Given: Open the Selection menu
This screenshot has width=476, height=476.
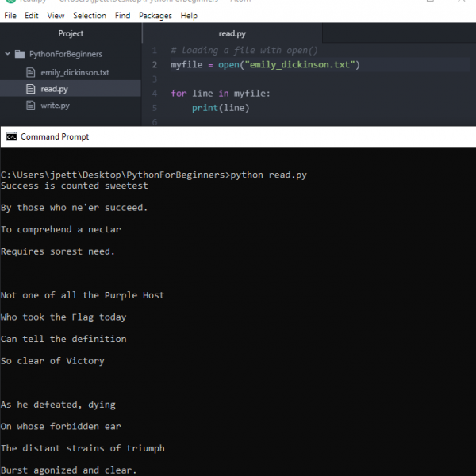Looking at the screenshot, I should click(x=90, y=16).
